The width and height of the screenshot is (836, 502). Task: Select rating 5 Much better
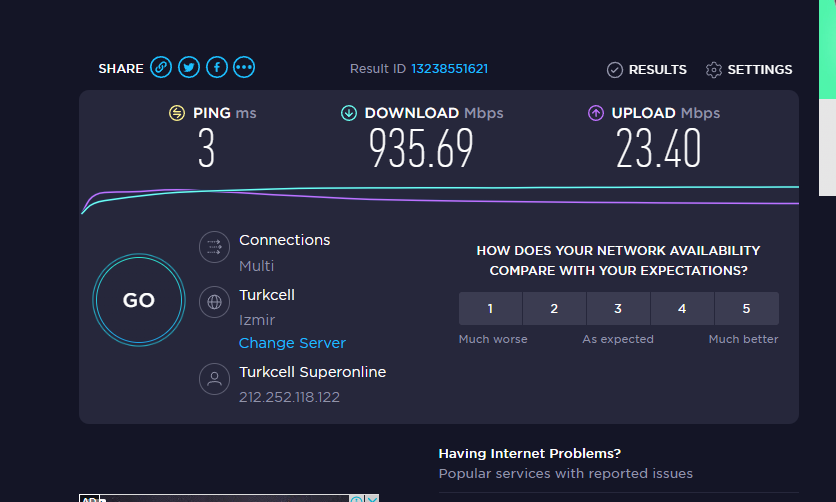pos(746,309)
